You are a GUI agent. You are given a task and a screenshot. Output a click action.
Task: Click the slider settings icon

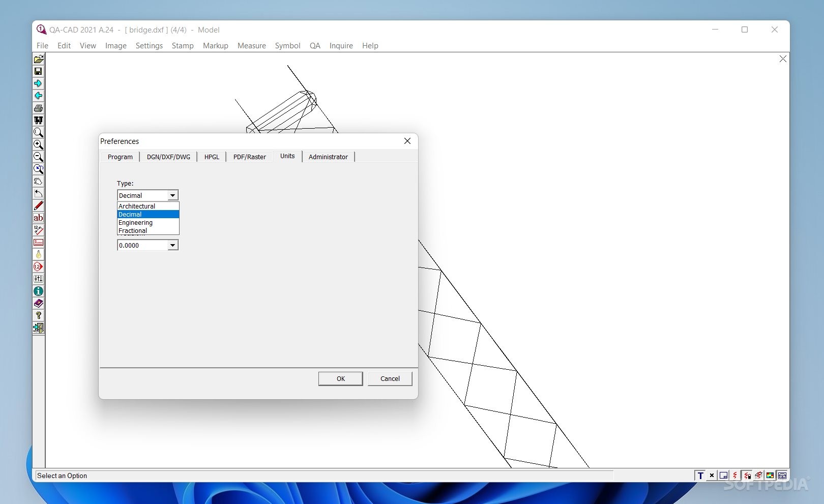[x=38, y=279]
